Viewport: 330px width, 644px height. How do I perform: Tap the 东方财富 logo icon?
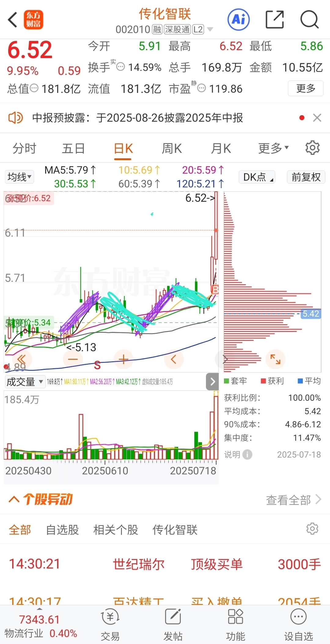coord(34,20)
